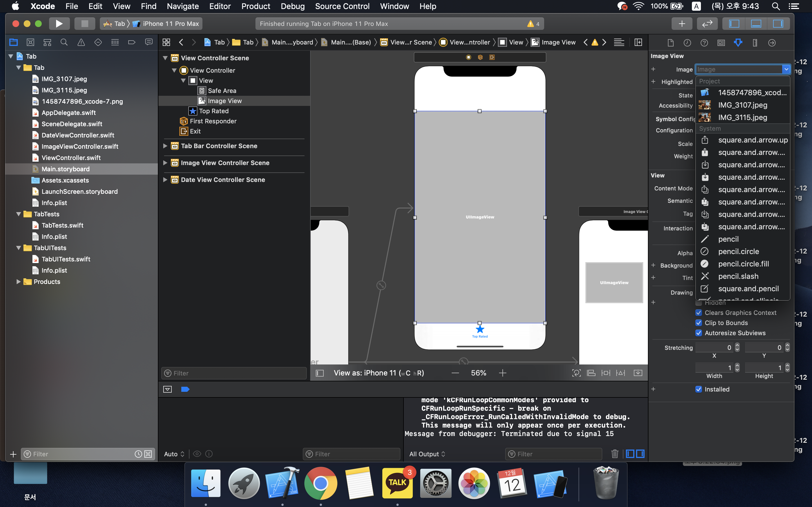Open the Source Control menu
The image size is (812, 507).
click(x=342, y=6)
